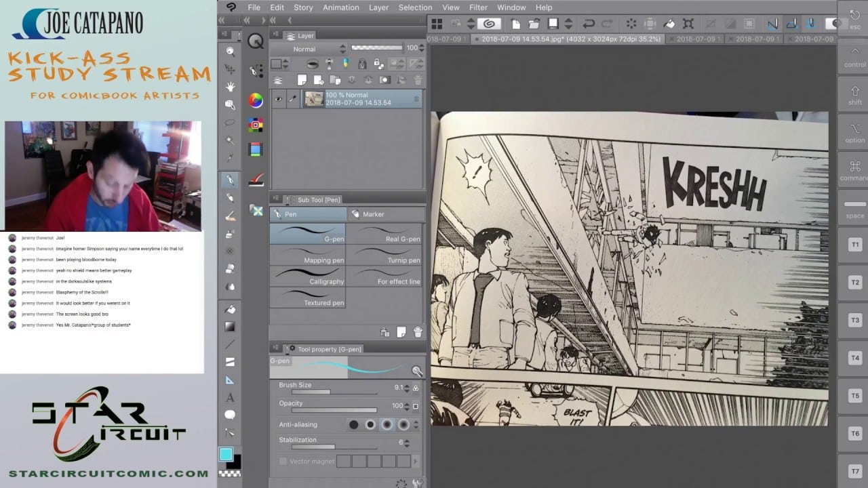
Task: Switch to the Marker sub tool tab
Action: click(386, 214)
